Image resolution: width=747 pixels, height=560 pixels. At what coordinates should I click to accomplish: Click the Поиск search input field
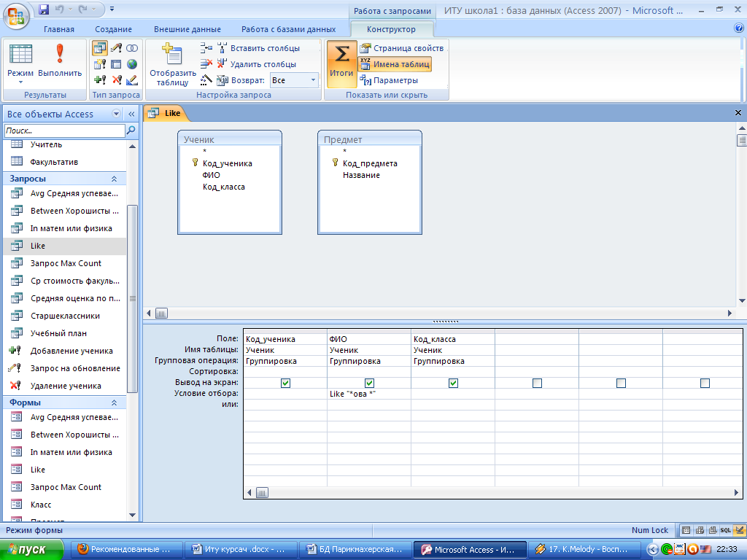click(64, 131)
